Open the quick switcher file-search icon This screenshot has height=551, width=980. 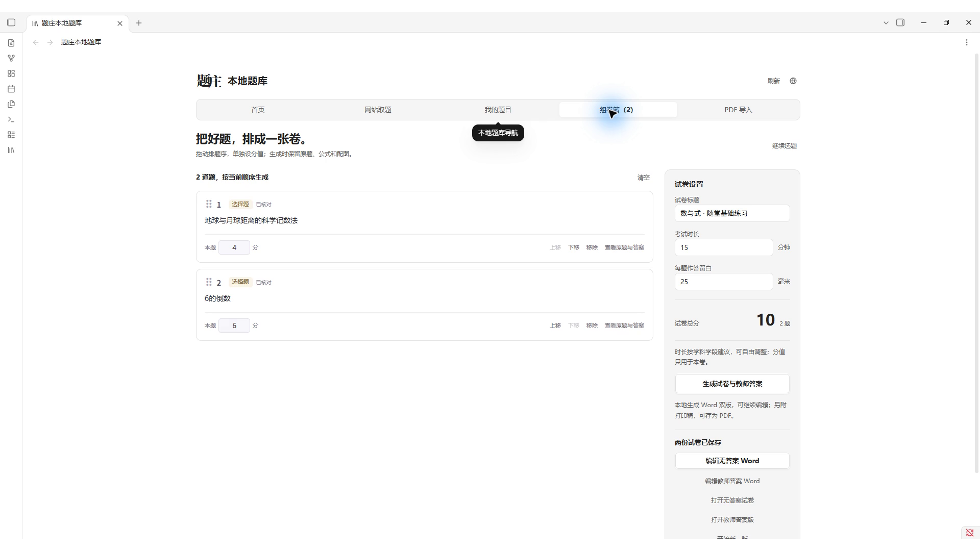(x=11, y=43)
